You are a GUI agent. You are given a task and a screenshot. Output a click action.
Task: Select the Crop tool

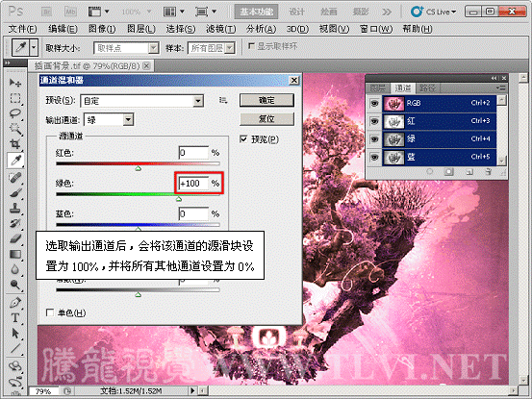coord(15,143)
